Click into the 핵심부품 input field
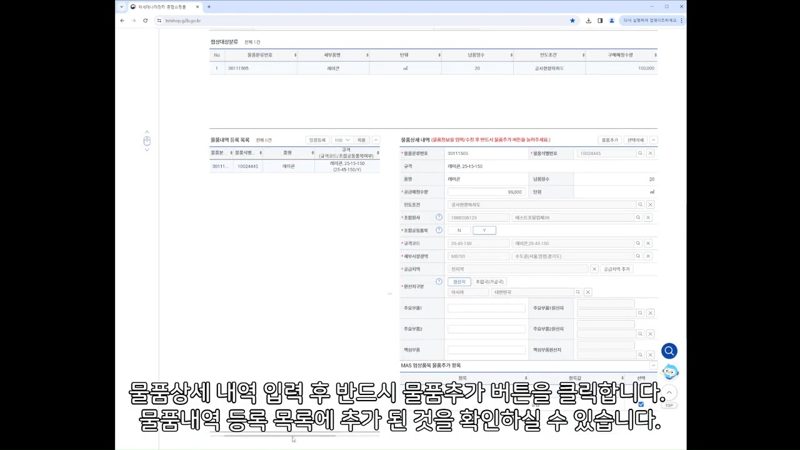Image resolution: width=800 pixels, height=450 pixels. point(486,350)
